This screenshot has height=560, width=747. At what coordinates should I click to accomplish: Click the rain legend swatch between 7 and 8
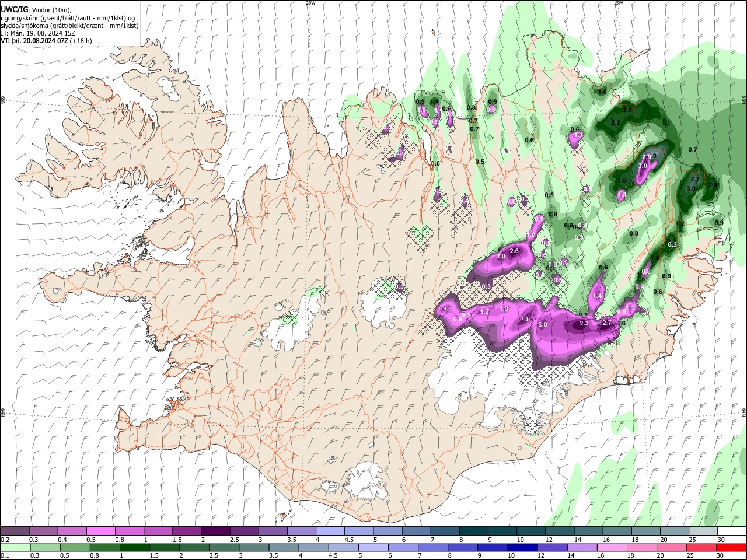(432, 547)
